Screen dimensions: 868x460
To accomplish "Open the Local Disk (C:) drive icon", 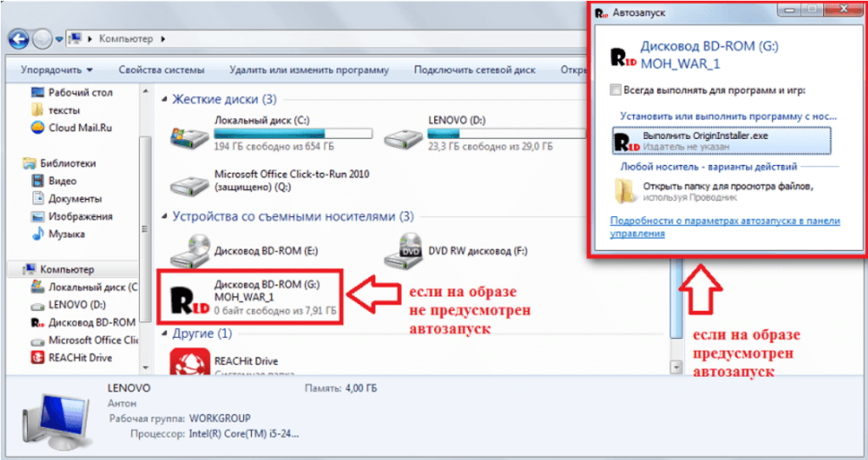I will click(190, 135).
